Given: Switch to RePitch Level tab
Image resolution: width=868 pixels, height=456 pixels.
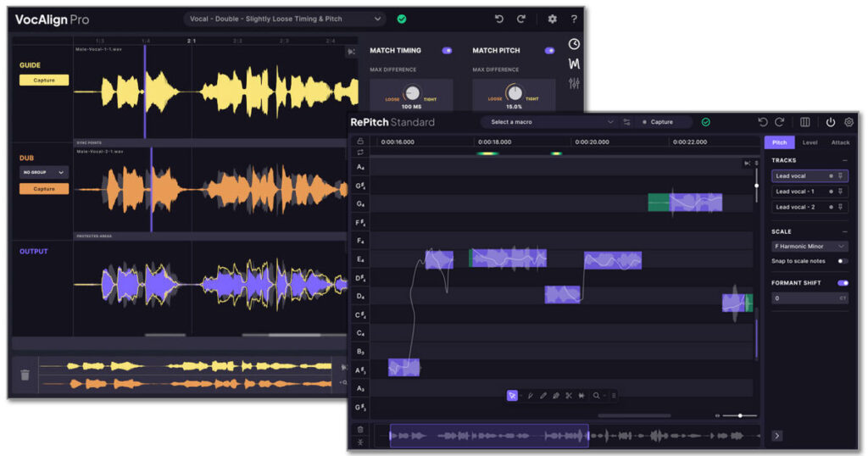Looking at the screenshot, I should click(x=810, y=142).
